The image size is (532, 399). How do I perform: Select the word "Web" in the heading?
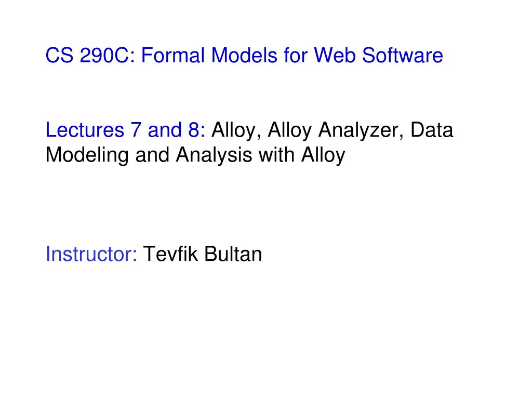[x=335, y=55]
